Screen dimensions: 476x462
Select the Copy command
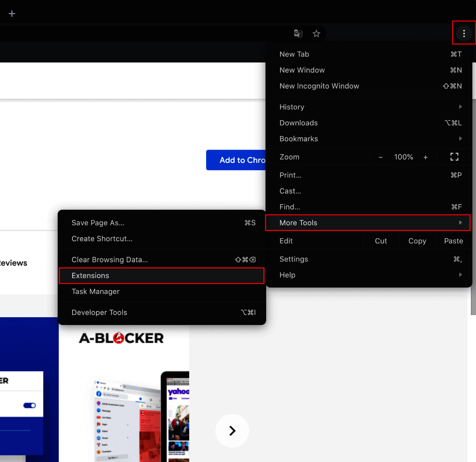point(417,241)
